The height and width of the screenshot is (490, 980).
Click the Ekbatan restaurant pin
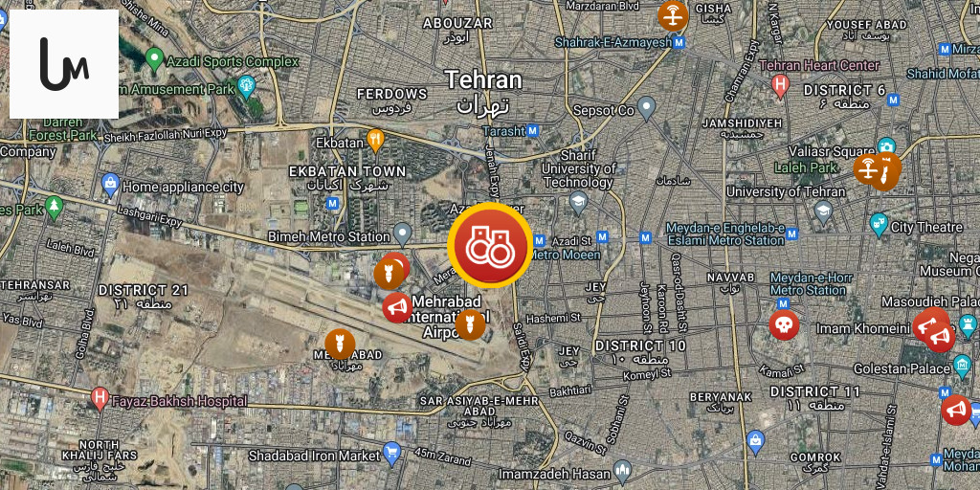375,142
